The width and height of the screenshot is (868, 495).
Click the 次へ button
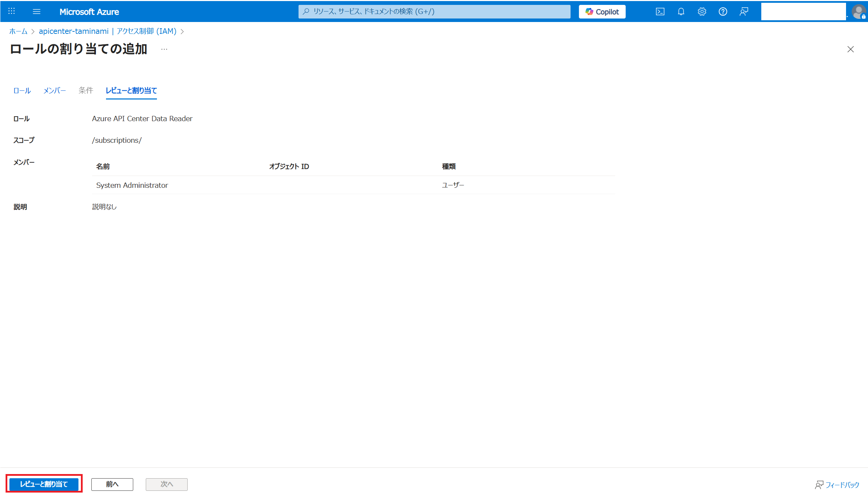(x=166, y=484)
